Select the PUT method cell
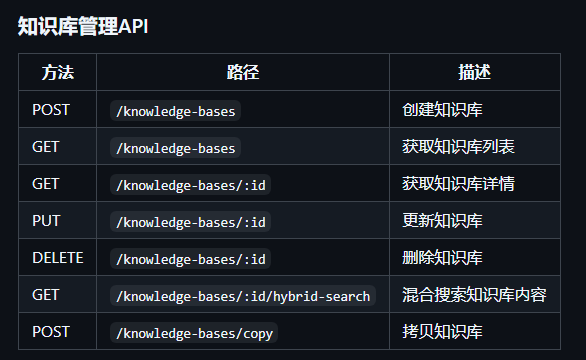The image size is (586, 360). tap(46, 221)
